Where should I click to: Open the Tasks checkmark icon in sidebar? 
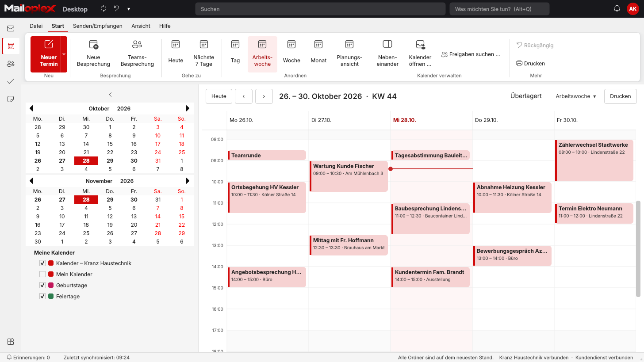11,81
